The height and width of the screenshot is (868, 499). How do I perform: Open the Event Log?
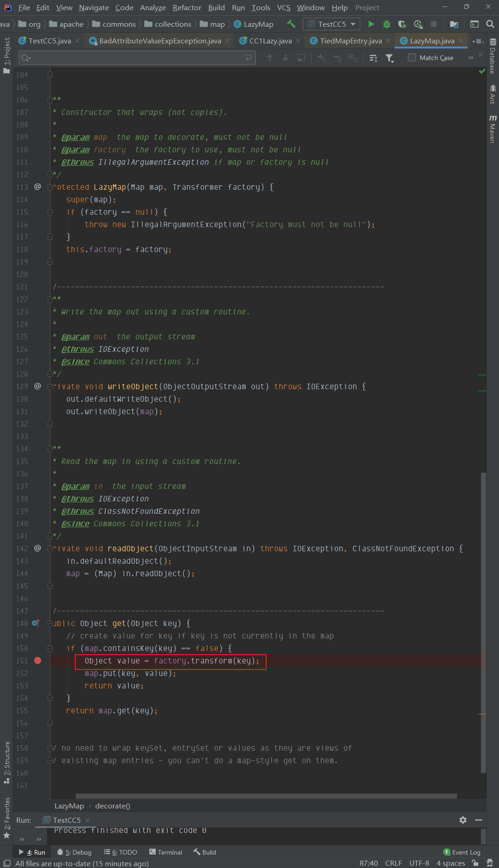[462, 852]
